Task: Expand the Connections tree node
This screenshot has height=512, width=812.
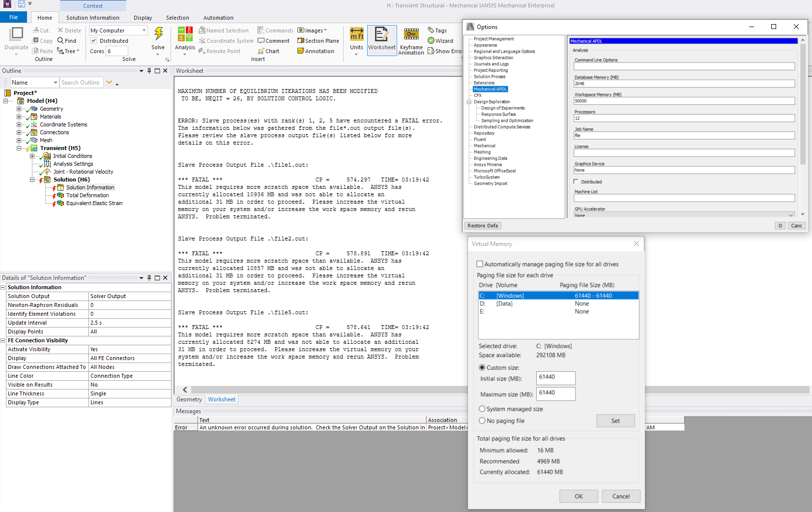Action: pyautogui.click(x=19, y=132)
